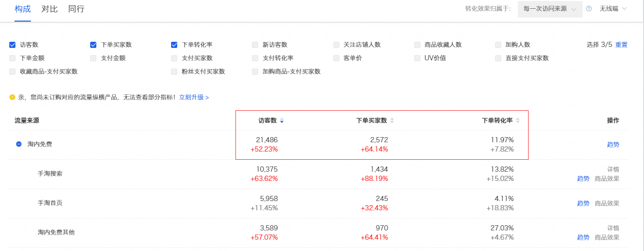Open 趋势 for 淘内免费 row
This screenshot has width=644, height=251.
click(x=613, y=144)
